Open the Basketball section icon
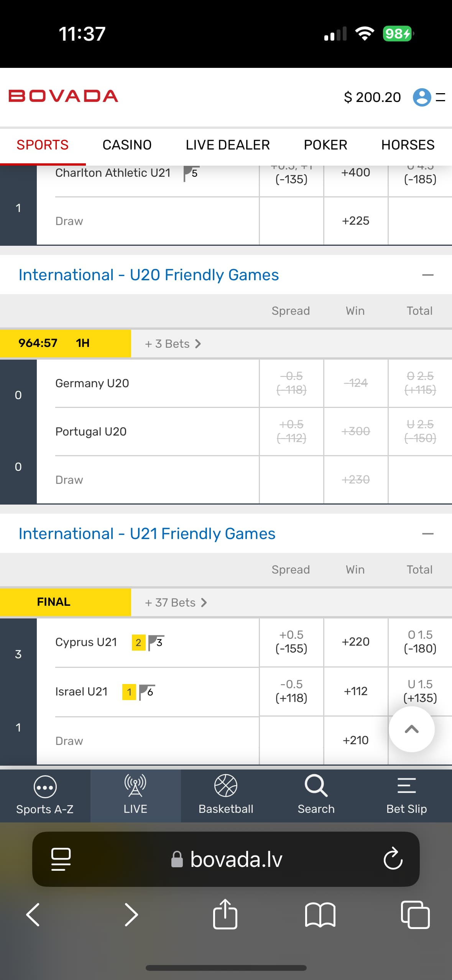 [x=226, y=786]
